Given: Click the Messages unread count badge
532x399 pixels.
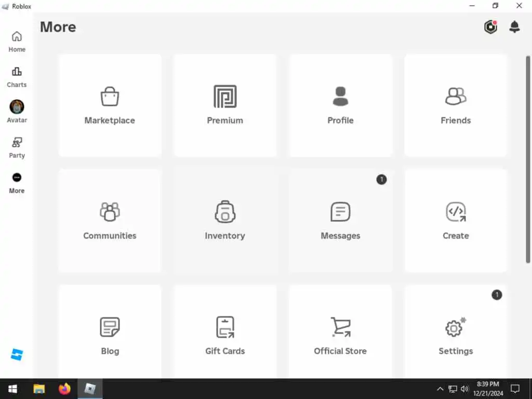Looking at the screenshot, I should click(381, 179).
